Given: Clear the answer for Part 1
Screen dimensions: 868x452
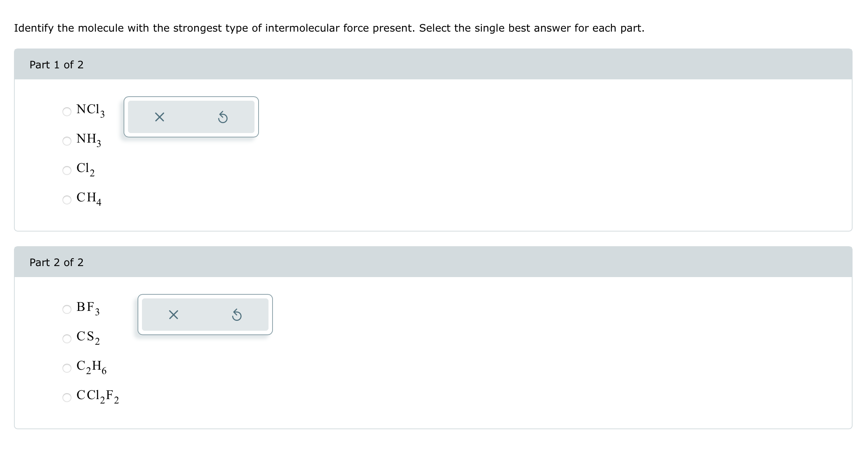Looking at the screenshot, I should pos(160,117).
